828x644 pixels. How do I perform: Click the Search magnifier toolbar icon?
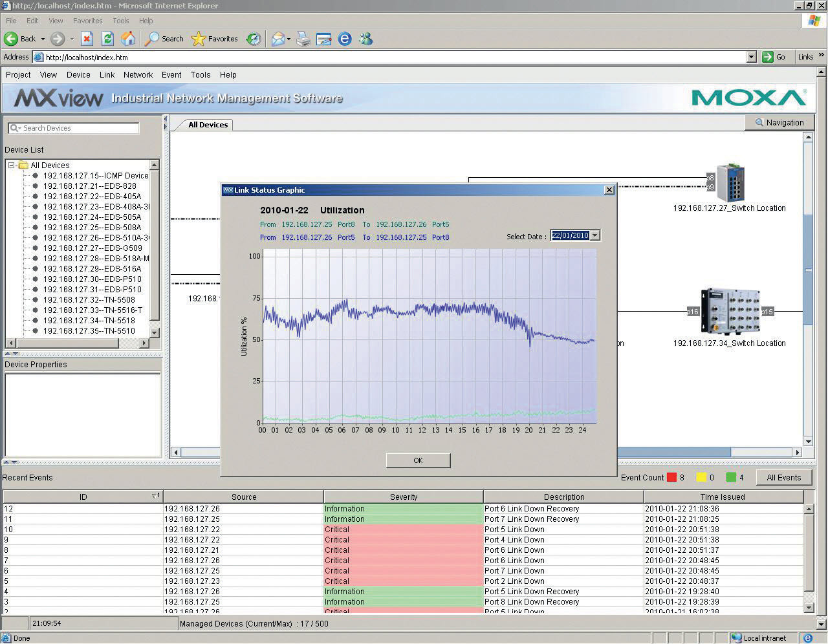[152, 39]
